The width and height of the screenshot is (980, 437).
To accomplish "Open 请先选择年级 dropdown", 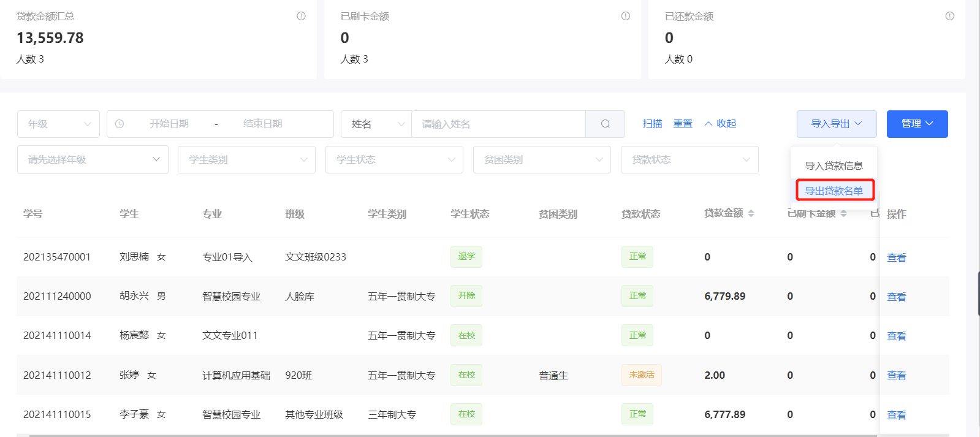I will (93, 159).
